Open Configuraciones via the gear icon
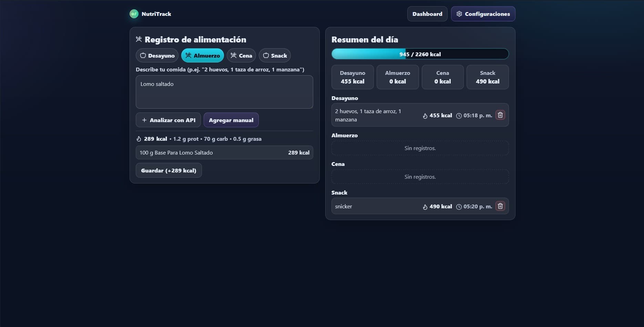This screenshot has height=327, width=644. tap(459, 13)
